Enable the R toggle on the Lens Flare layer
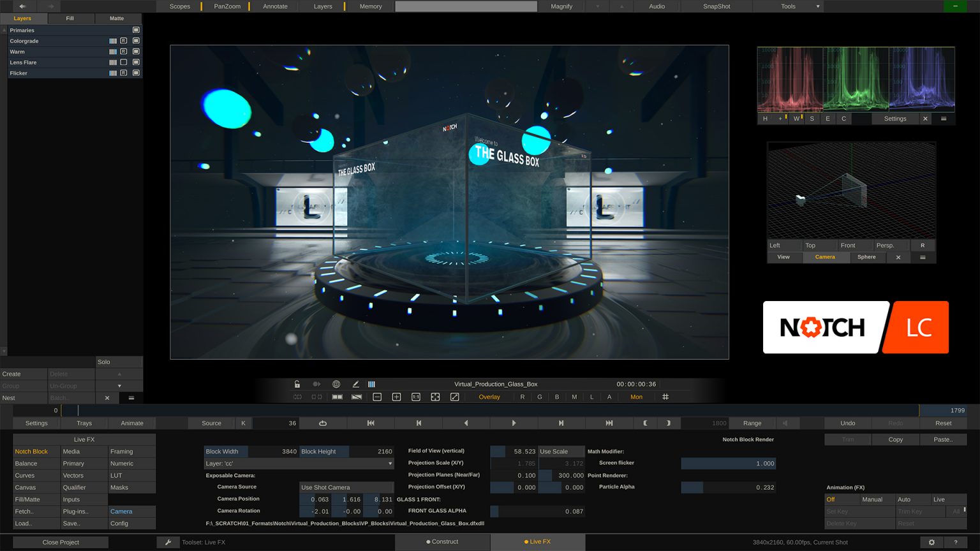Screen dimensions: 980x551 click(x=123, y=62)
